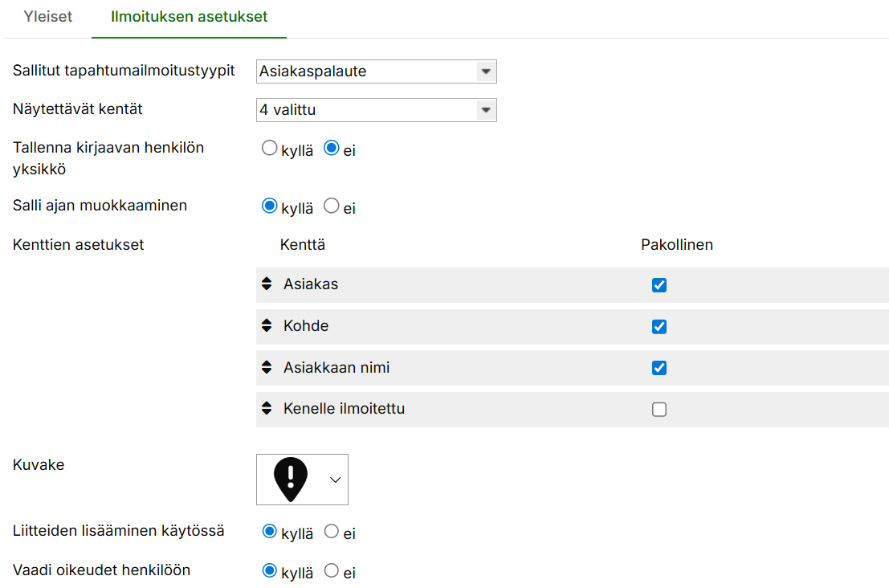Switch to the Yleiset tab
This screenshot has width=889, height=588.
point(48,17)
